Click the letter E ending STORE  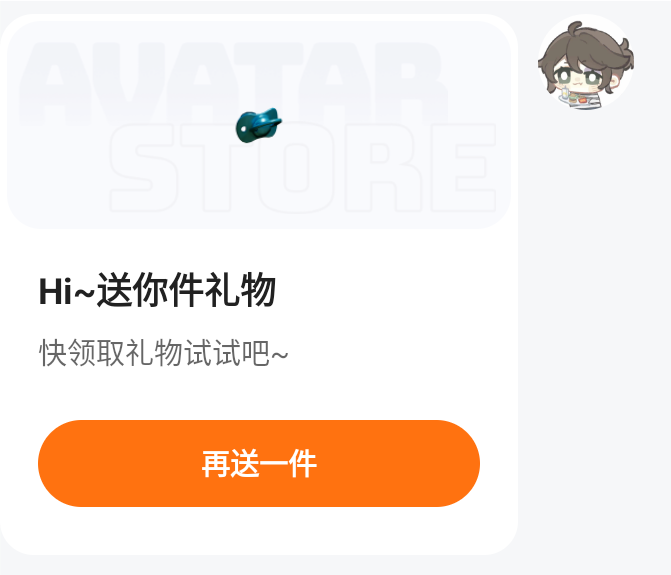[463, 168]
